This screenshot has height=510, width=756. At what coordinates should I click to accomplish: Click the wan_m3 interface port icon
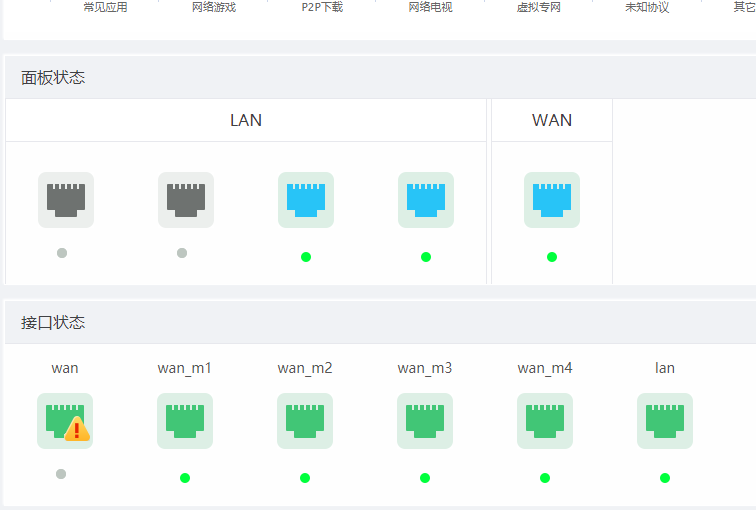425,421
